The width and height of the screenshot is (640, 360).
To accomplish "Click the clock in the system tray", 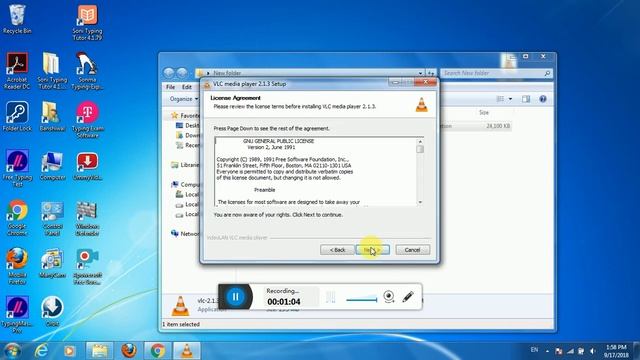I will pos(616,351).
